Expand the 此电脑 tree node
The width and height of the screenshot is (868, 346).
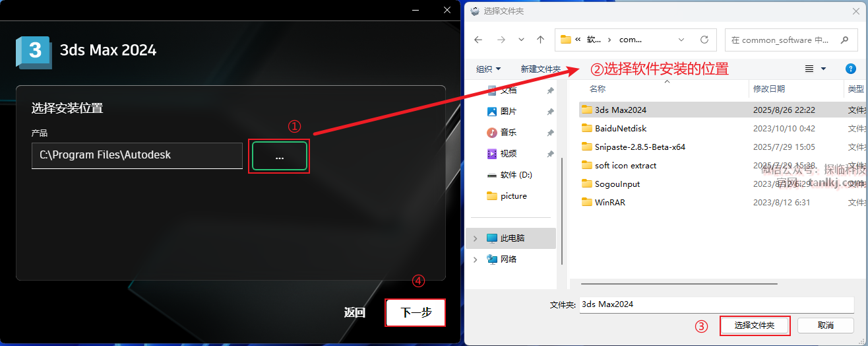coord(475,238)
